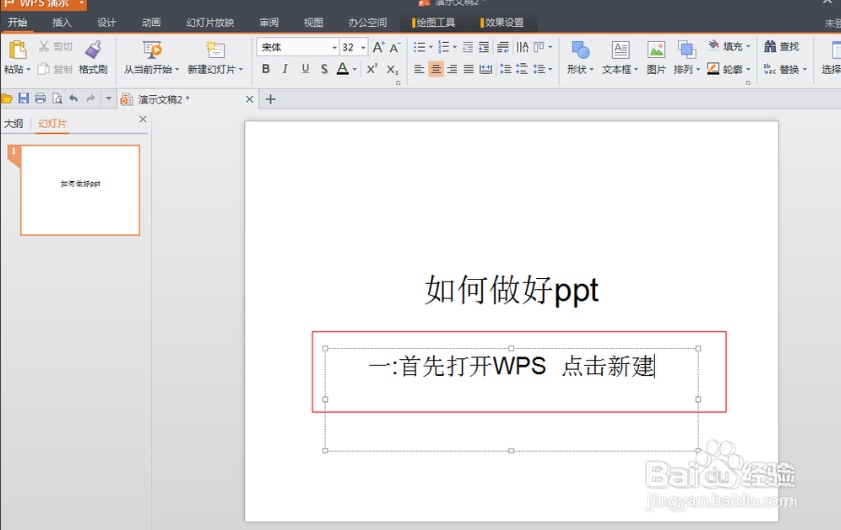Click the New Slide (新建幻灯片) icon
841x530 pixels.
coord(215,50)
